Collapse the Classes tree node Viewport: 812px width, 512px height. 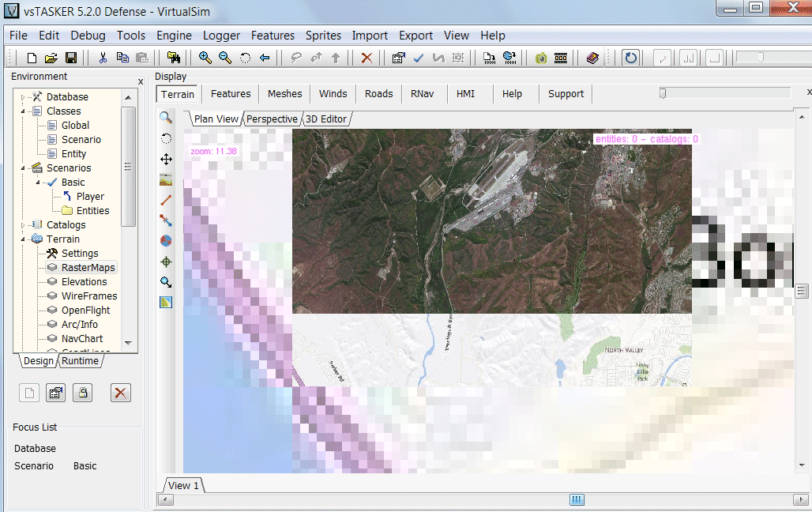(x=24, y=111)
